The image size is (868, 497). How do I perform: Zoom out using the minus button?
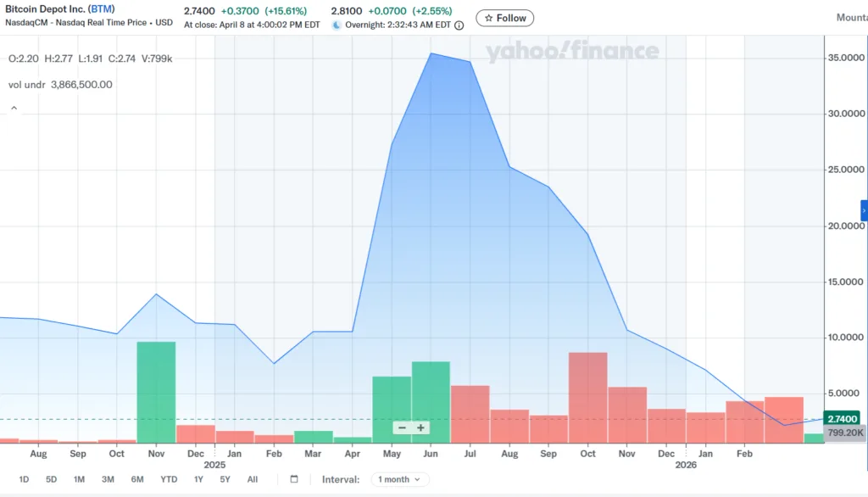tap(402, 427)
